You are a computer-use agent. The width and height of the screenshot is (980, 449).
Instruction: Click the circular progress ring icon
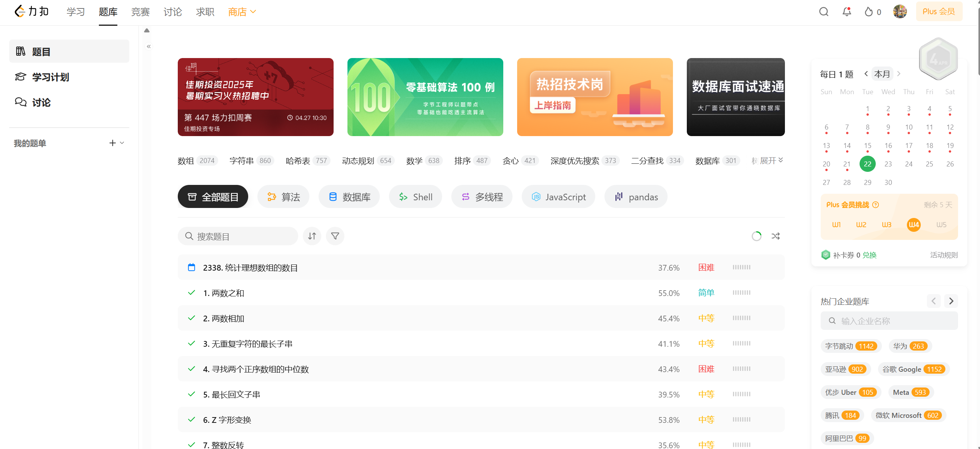pos(756,236)
